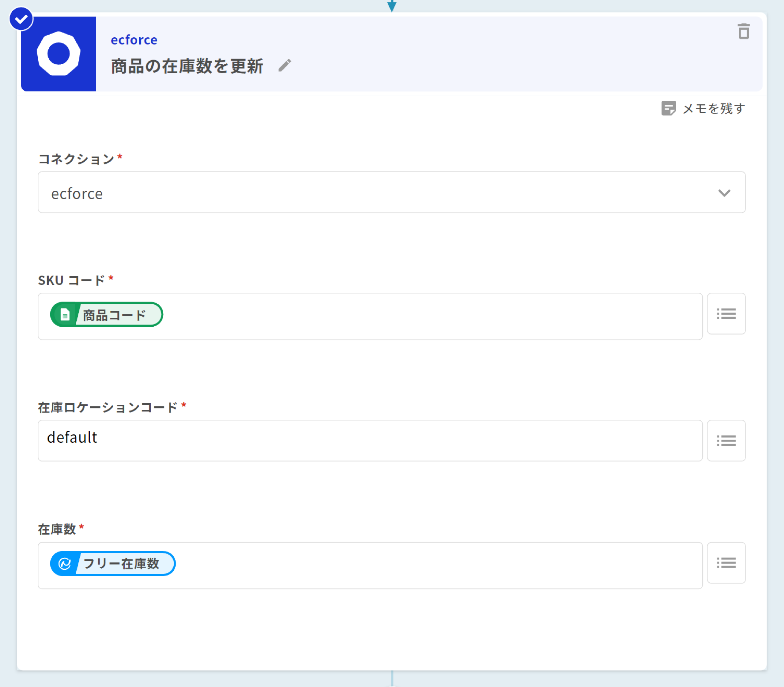Expand the コネクション dropdown chevron

click(x=724, y=193)
